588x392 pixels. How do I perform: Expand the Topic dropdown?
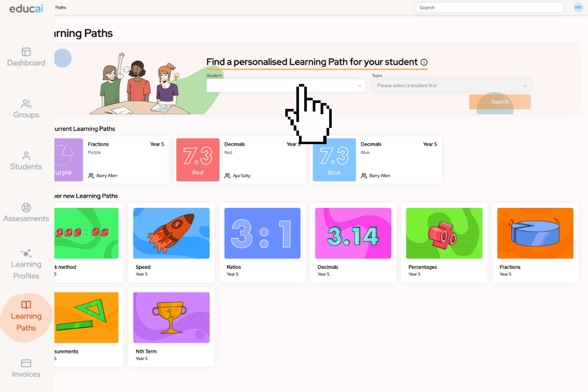[451, 85]
